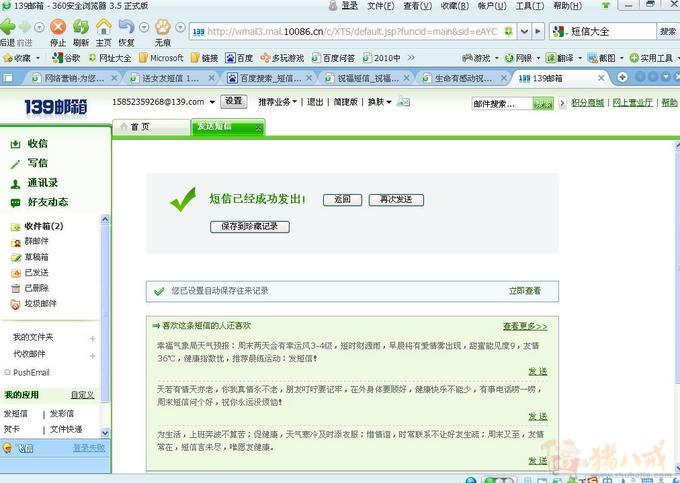680x483 pixels.
Task: Click the green Refresh icon
Action: [81, 27]
